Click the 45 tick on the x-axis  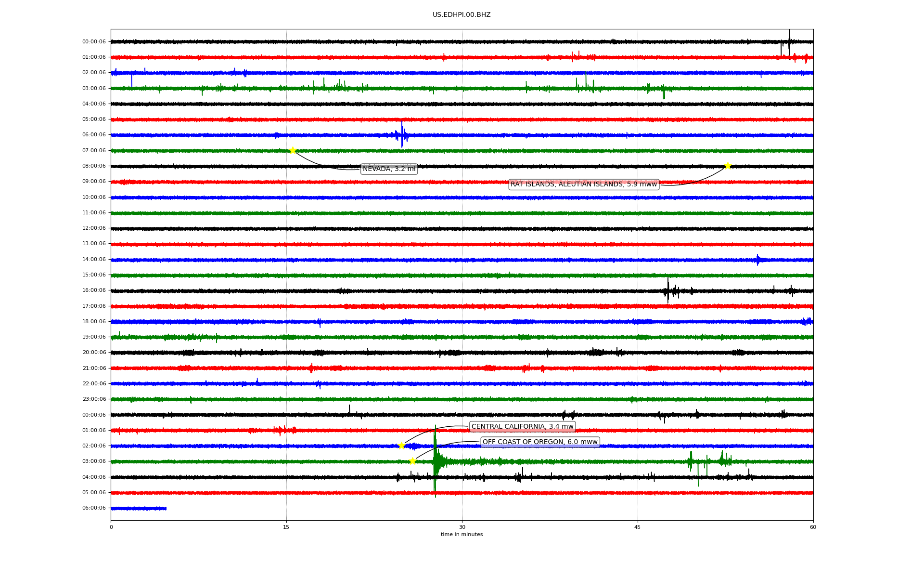637,527
